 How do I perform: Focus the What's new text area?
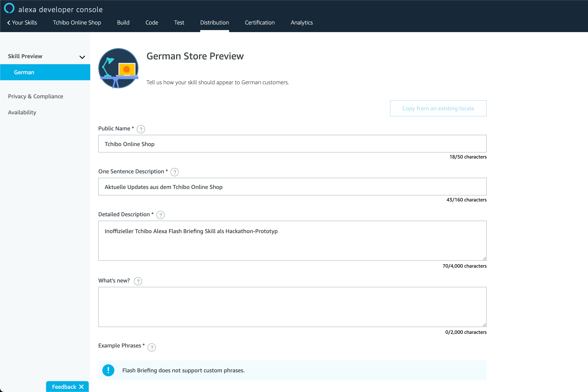point(292,307)
